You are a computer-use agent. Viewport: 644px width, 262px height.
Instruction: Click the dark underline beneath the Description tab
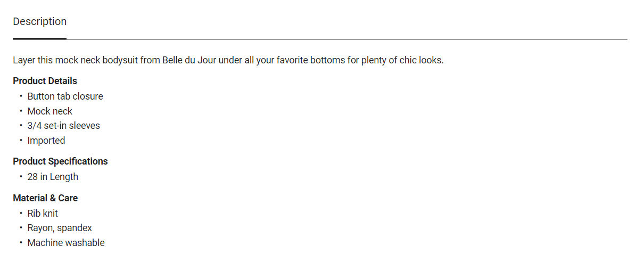(40, 38)
